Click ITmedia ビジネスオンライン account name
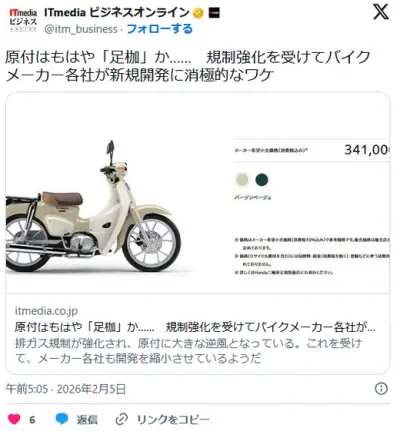Screen dimensions: 400x431 [x=117, y=13]
